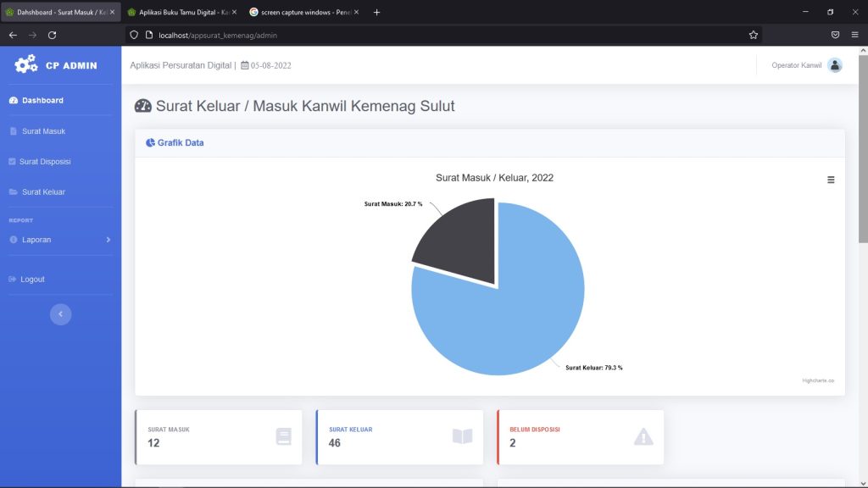Reload the page with the refresh icon
The image size is (868, 488).
[52, 35]
